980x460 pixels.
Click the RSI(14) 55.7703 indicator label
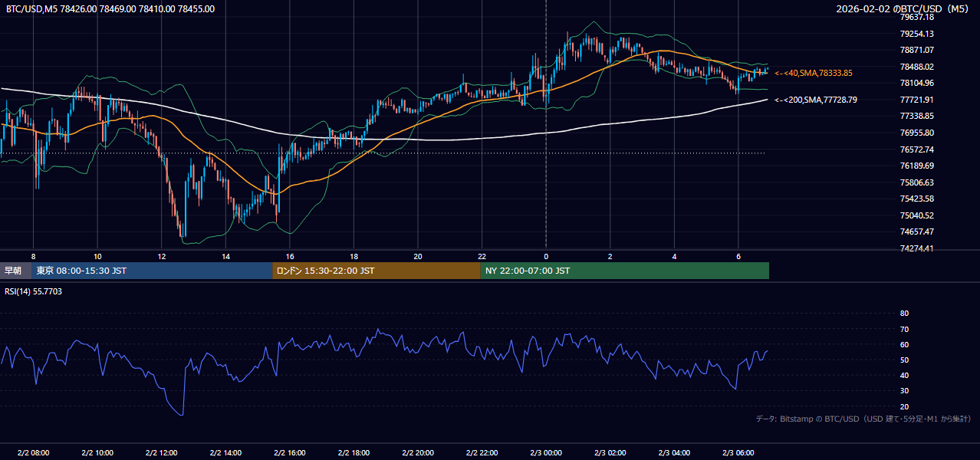click(33, 291)
